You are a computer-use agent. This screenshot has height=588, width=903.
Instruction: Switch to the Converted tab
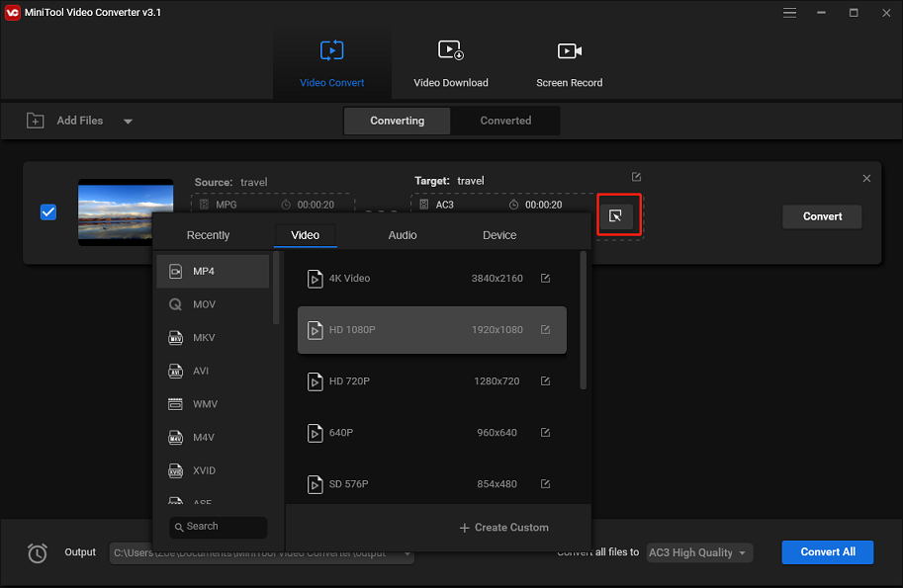(505, 121)
